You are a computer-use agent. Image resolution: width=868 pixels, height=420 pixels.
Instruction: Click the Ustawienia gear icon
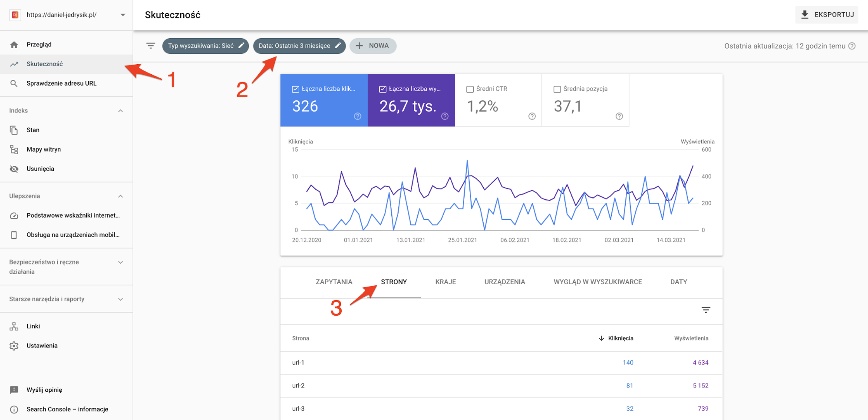click(14, 346)
